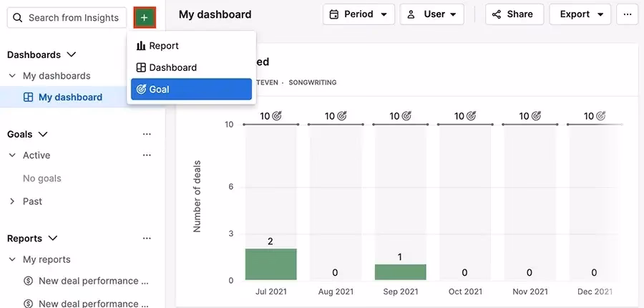Pick Dashboard from the add menu
The width and height of the screenshot is (644, 308).
pos(191,67)
